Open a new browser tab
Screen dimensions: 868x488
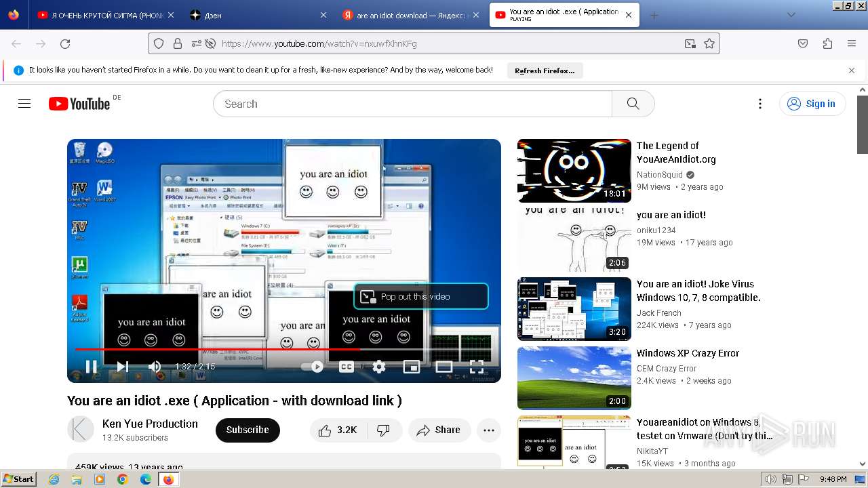(654, 15)
